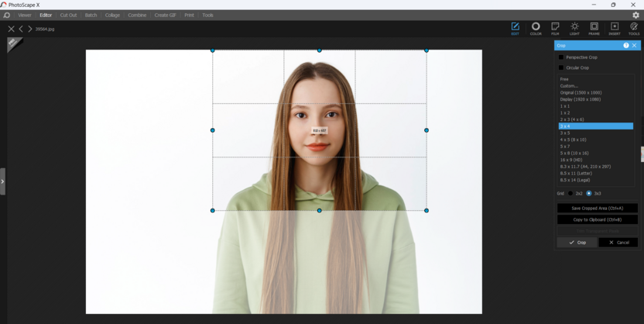This screenshot has width=644, height=324.
Task: Click Copy to Clipboard button
Action: point(598,219)
